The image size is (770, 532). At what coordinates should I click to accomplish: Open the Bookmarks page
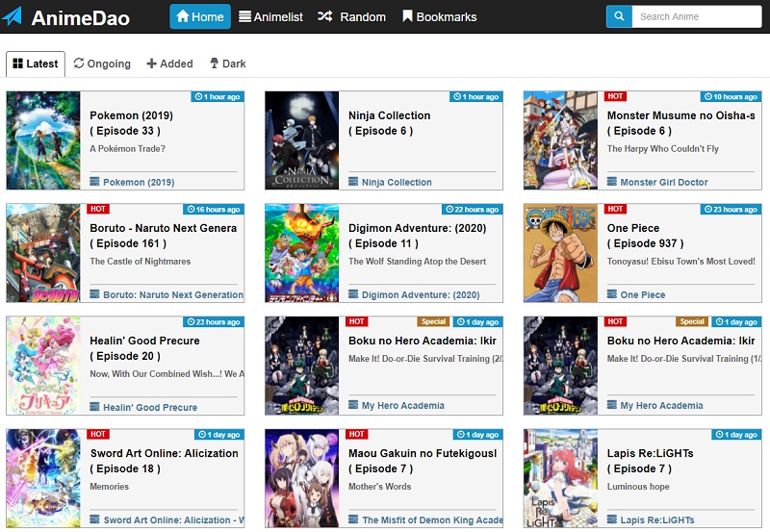point(440,16)
